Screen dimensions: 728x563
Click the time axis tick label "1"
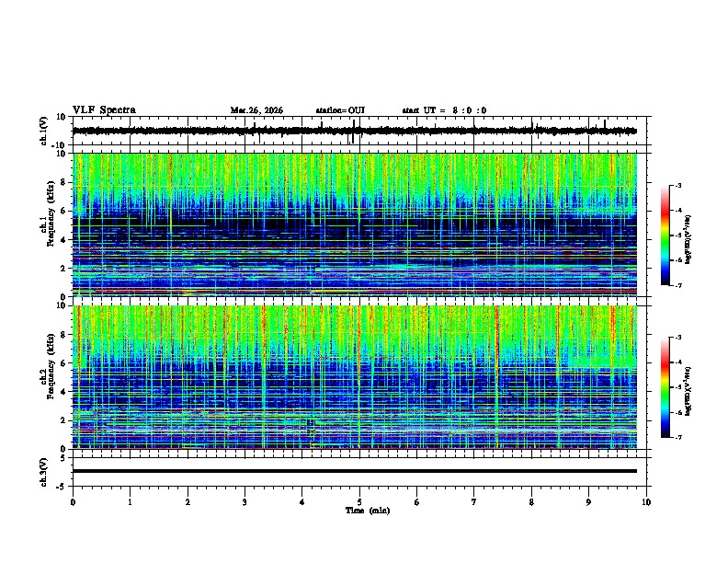130,502
